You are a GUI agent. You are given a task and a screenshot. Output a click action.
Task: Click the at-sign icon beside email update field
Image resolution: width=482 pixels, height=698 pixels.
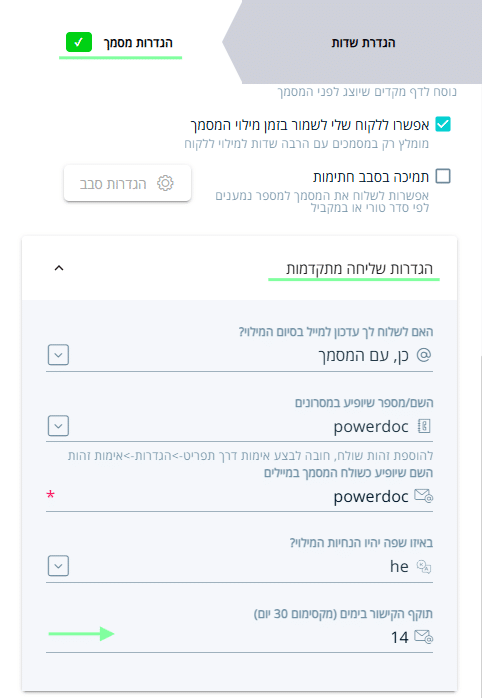point(424,355)
